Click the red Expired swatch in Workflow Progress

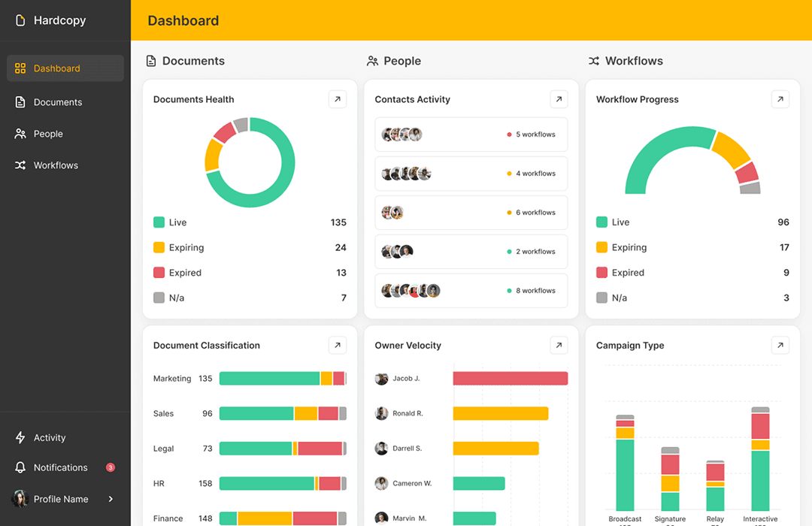point(601,273)
